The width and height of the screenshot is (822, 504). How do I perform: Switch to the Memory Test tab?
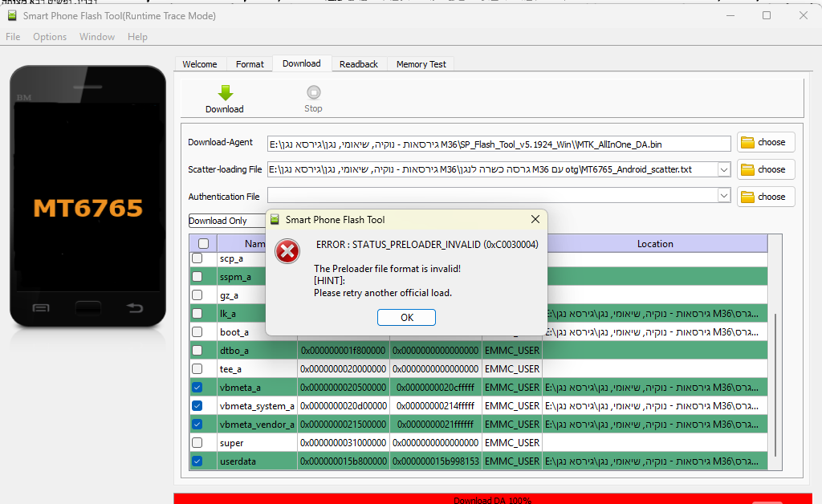click(x=421, y=64)
